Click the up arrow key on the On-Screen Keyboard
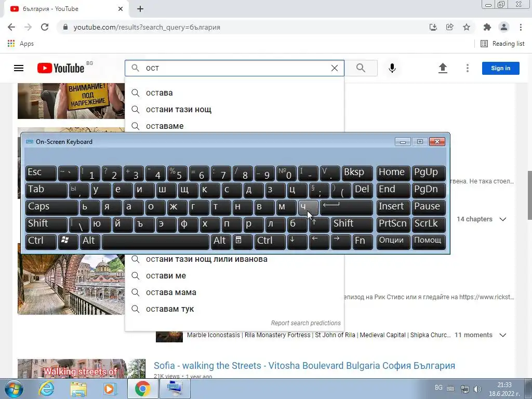 [319, 224]
